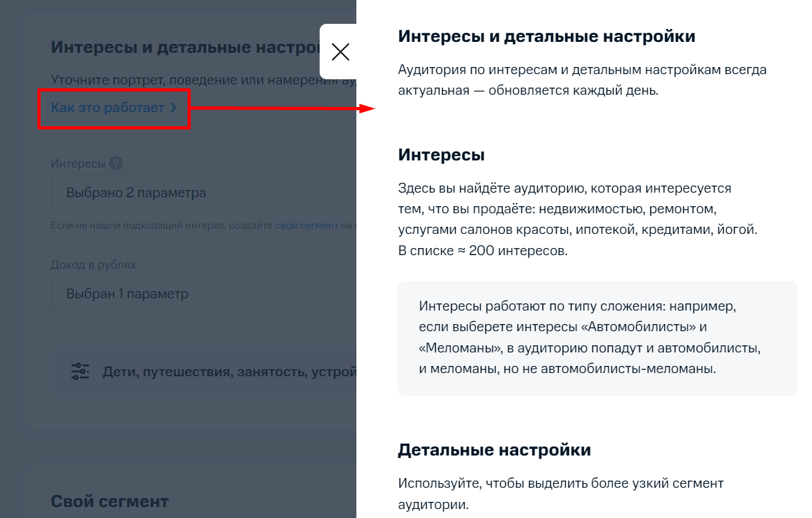The width and height of the screenshot is (812, 518).
Task: Click the X icon on the info panel
Action: (x=341, y=52)
